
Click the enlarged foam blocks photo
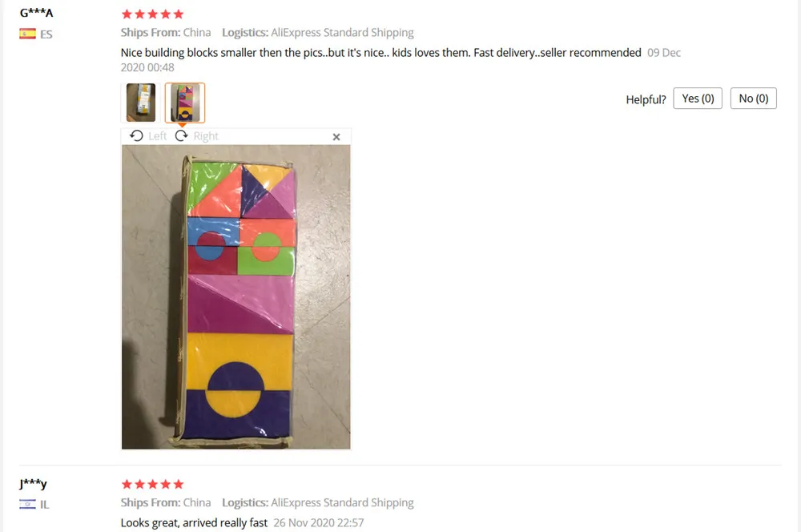(236, 297)
